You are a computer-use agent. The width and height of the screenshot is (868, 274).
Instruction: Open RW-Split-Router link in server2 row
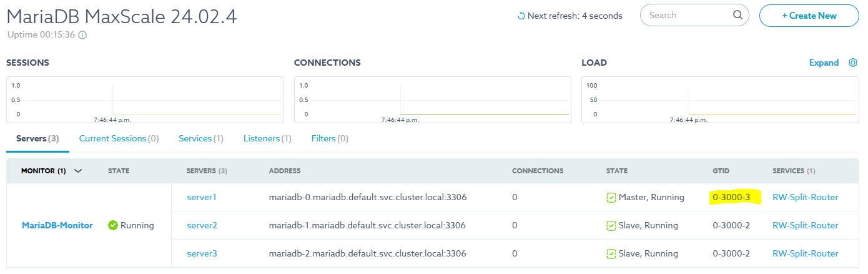[x=806, y=225]
